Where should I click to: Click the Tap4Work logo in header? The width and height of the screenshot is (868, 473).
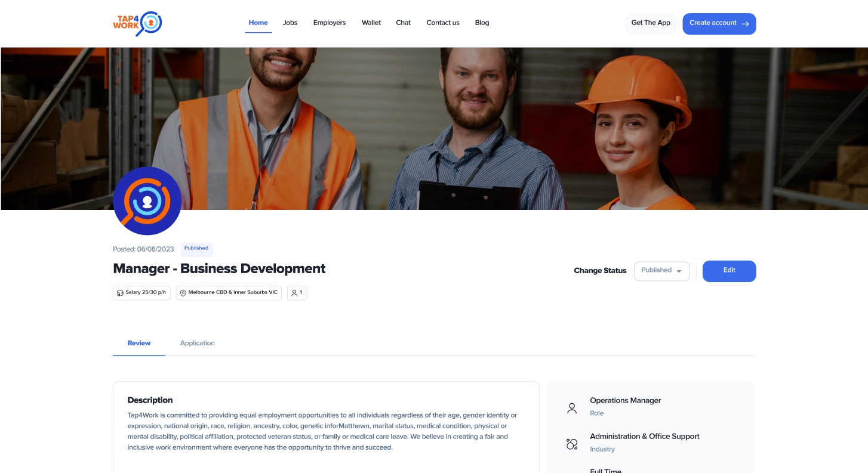[137, 23]
